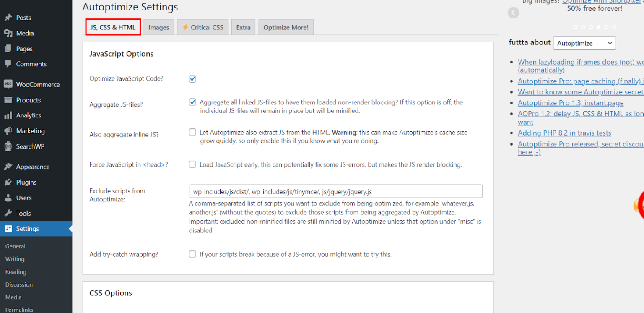The width and height of the screenshot is (644, 313).
Task: Open Reading settings submenu item
Action: (16, 272)
